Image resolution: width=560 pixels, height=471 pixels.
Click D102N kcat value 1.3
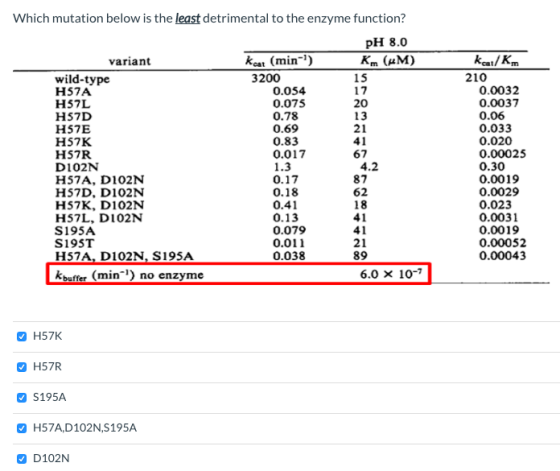pyautogui.click(x=282, y=167)
